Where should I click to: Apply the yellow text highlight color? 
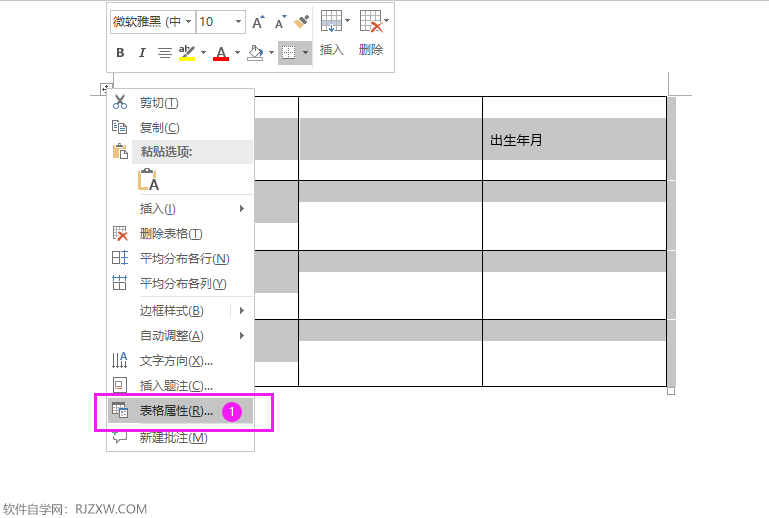[187, 52]
